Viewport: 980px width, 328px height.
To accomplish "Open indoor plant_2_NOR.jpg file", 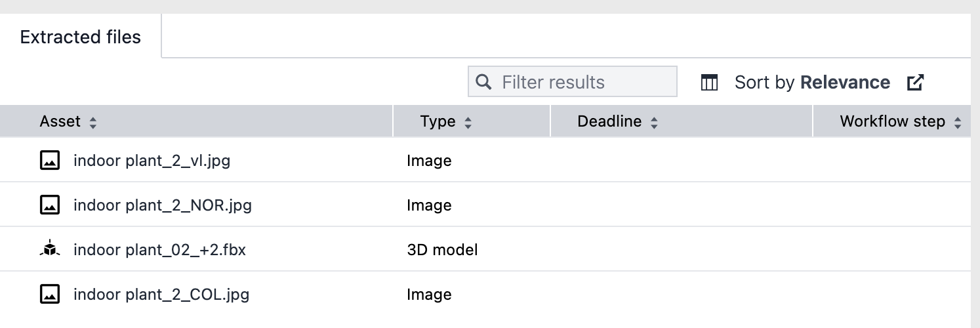I will [162, 205].
